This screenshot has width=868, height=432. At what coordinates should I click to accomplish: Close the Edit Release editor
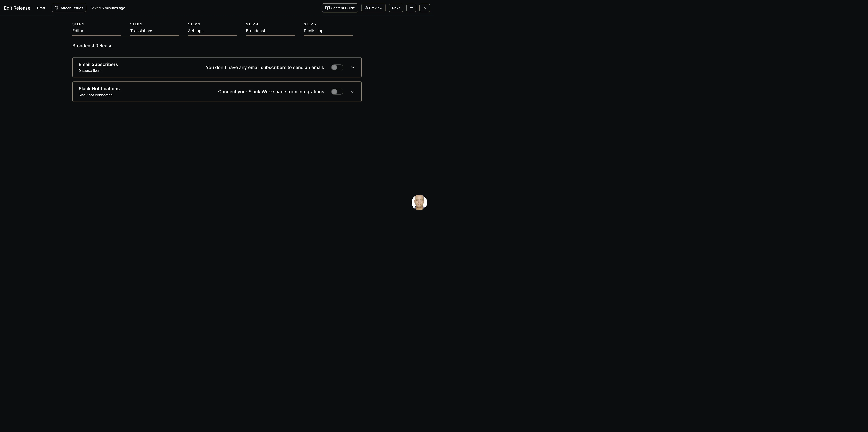(x=425, y=8)
